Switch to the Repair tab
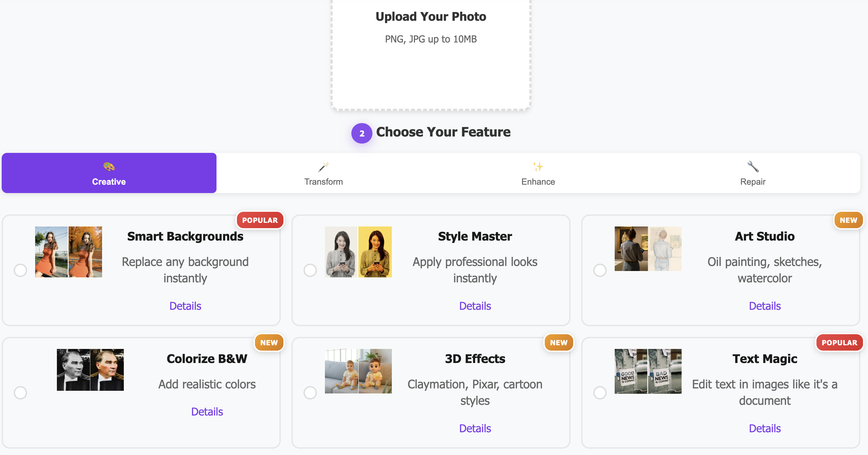Viewport: 868px width, 455px height. click(x=753, y=173)
